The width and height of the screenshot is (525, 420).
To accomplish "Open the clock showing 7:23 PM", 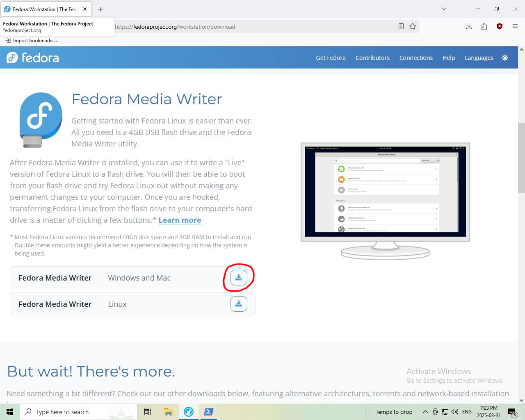I will 489,412.
